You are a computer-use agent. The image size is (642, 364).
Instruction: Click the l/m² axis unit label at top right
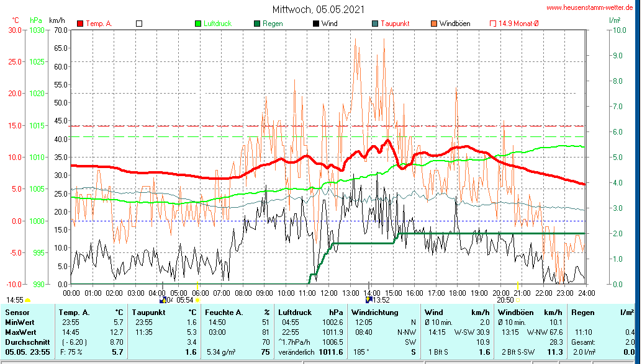click(615, 20)
